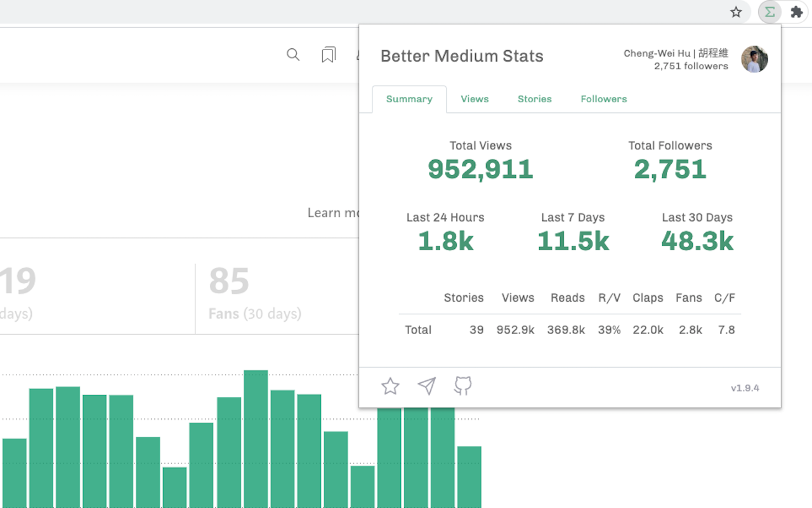Click the Cheng-Wei Hu profile name
This screenshot has width=812, height=508.
coord(676,53)
